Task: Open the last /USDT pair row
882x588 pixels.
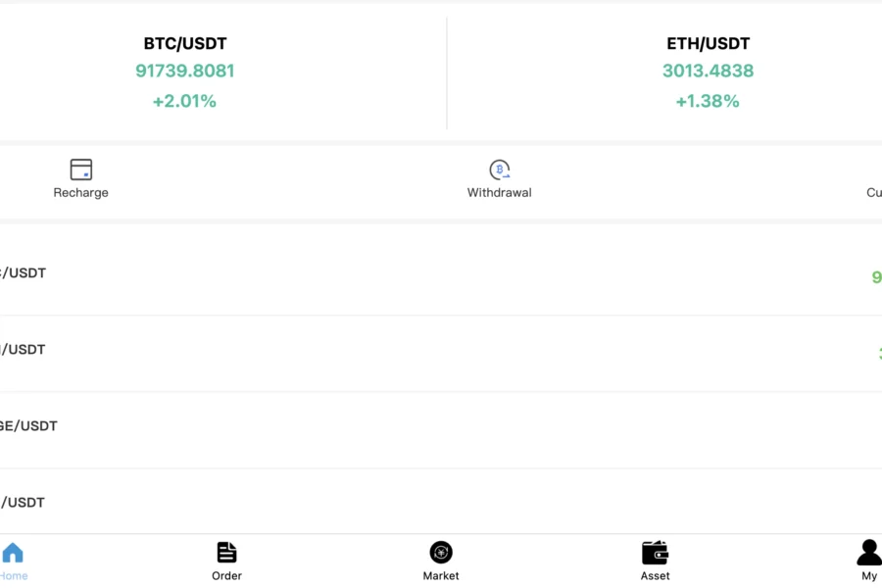Action: pyautogui.click(x=441, y=502)
